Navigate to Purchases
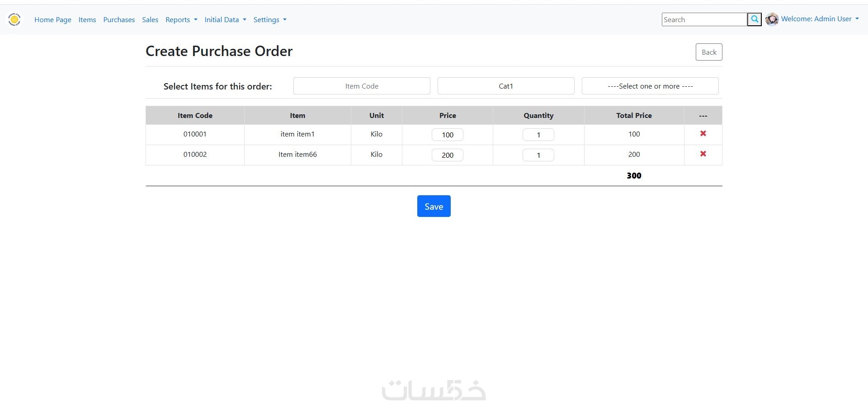Viewport: 868px width, 409px height. pyautogui.click(x=119, y=19)
